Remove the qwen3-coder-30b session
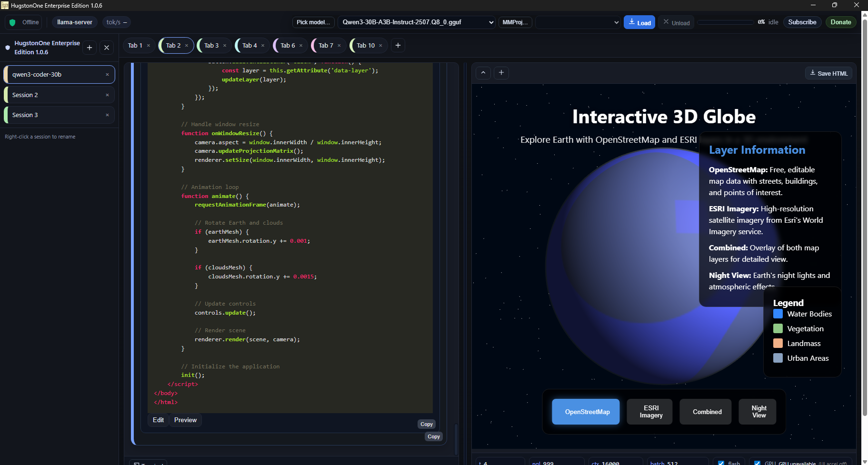This screenshot has height=465, width=868. pyautogui.click(x=107, y=75)
